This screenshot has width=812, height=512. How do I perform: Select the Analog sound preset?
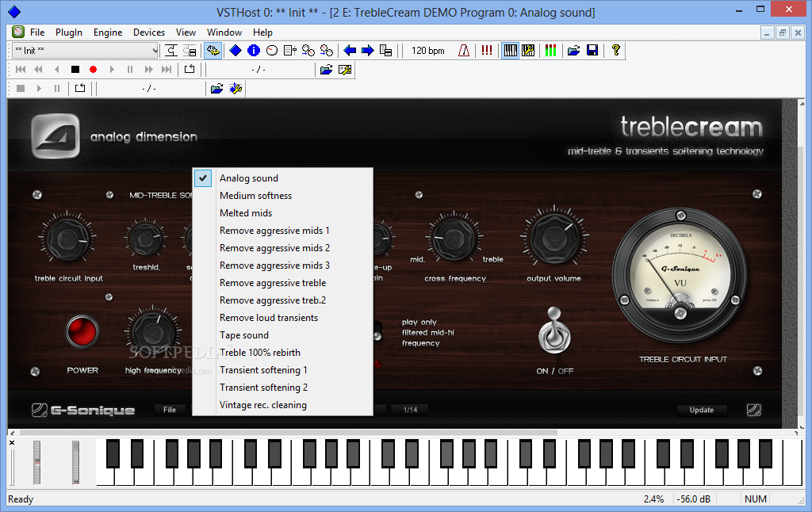point(283,178)
